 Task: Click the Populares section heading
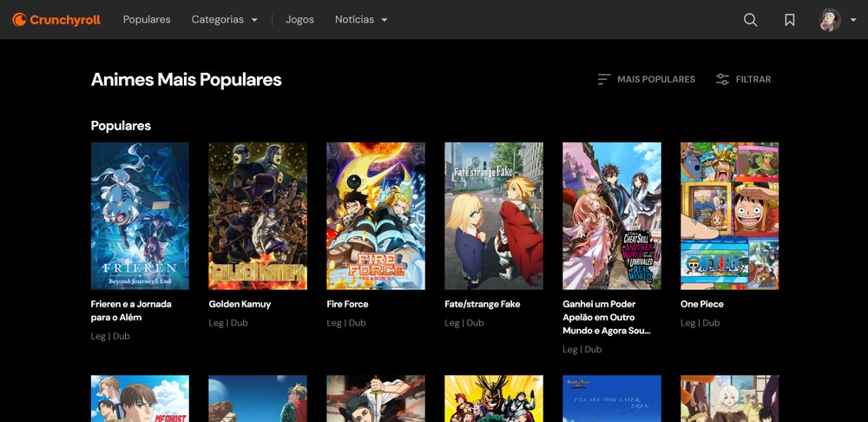tap(121, 126)
